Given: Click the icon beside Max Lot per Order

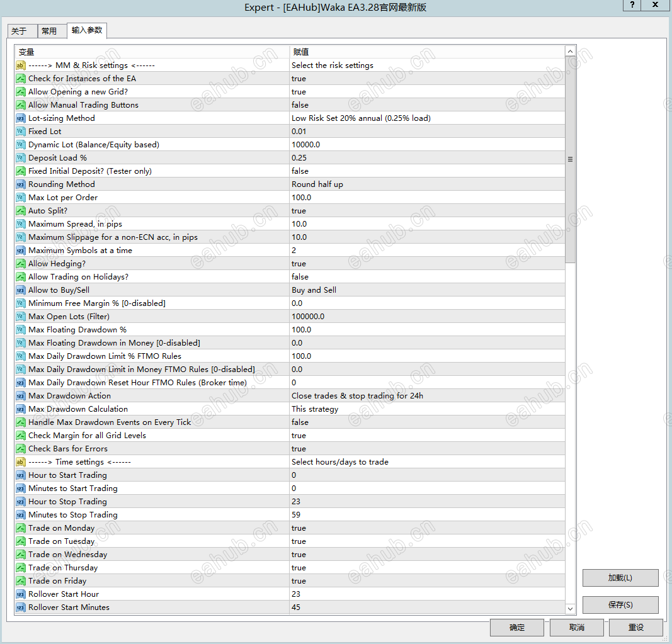Looking at the screenshot, I should [x=21, y=198].
